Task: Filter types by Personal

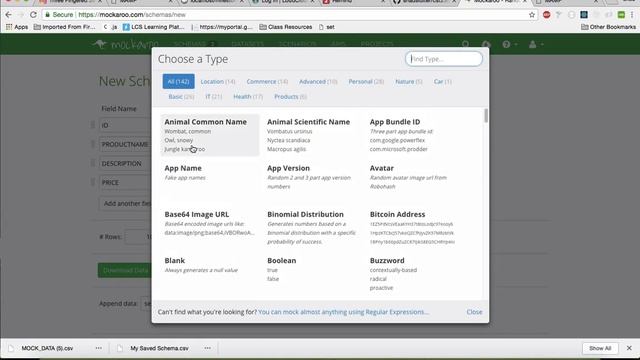Action: point(366,82)
